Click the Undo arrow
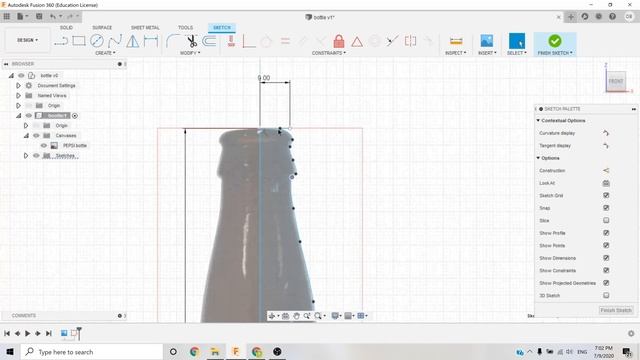 click(x=53, y=16)
